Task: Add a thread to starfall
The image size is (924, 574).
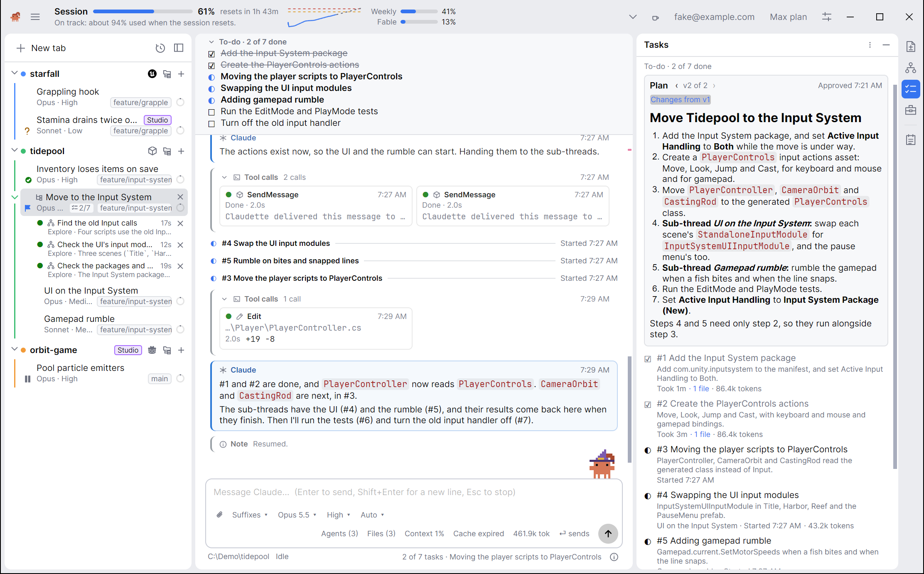Action: click(x=181, y=74)
